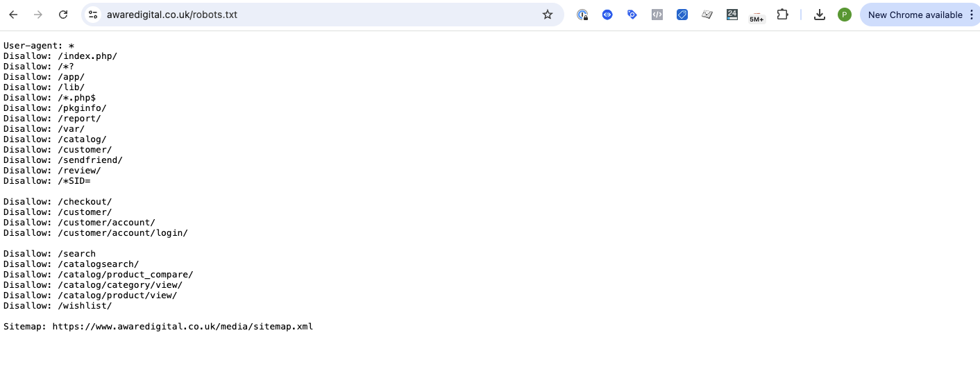Screen dimensions: 980x378
Task: Click the Disallow: /catalog/category/view/ line
Action: (x=93, y=285)
